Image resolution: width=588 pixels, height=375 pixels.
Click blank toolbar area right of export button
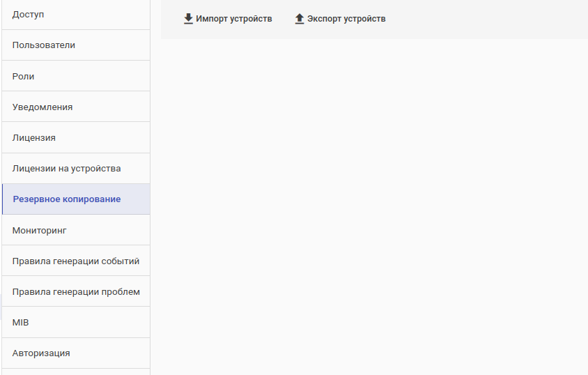point(488,19)
